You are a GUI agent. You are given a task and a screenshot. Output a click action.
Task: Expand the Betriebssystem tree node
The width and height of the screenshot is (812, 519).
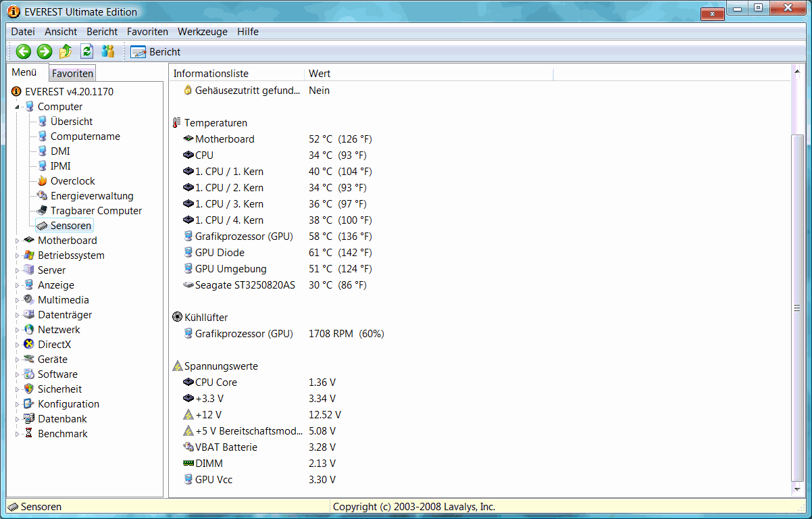click(x=17, y=255)
